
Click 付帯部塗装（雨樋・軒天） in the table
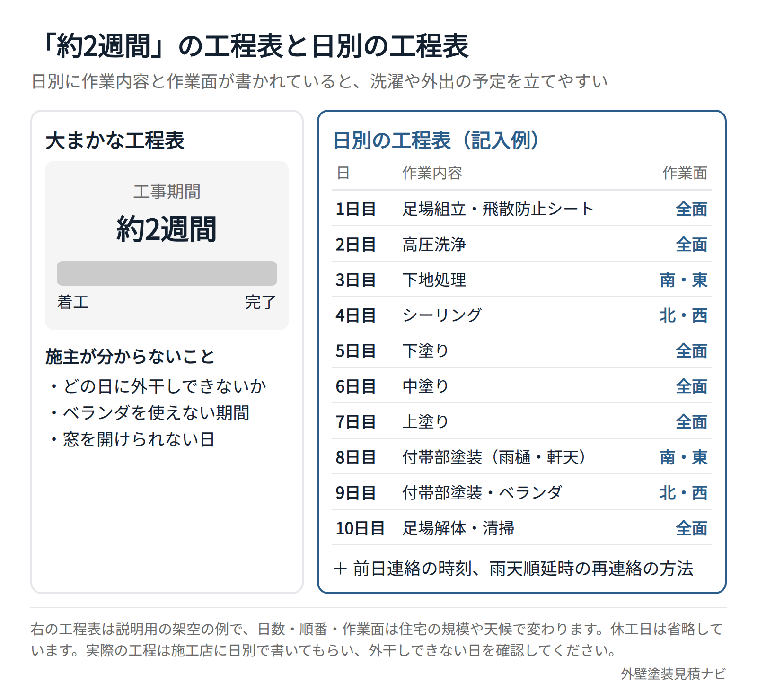[494, 457]
